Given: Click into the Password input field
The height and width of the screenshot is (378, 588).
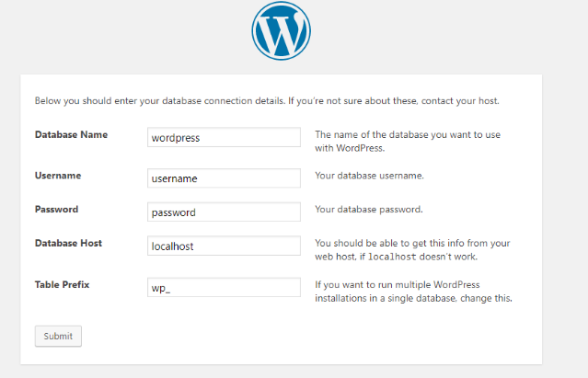Looking at the screenshot, I should (224, 212).
